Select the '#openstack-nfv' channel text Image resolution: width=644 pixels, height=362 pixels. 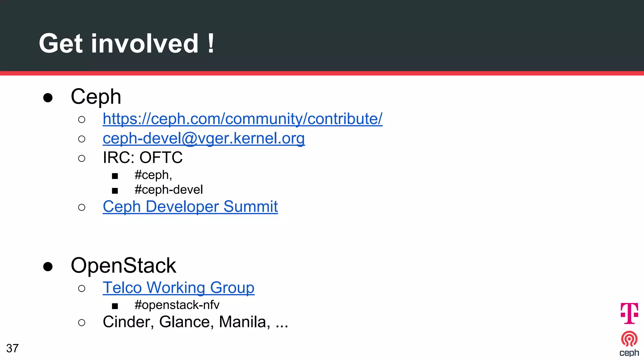[x=177, y=305]
